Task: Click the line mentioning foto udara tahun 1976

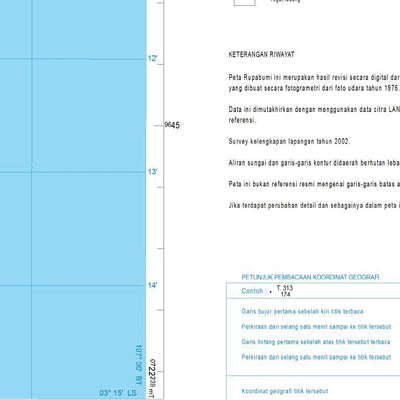Action: pyautogui.click(x=314, y=88)
